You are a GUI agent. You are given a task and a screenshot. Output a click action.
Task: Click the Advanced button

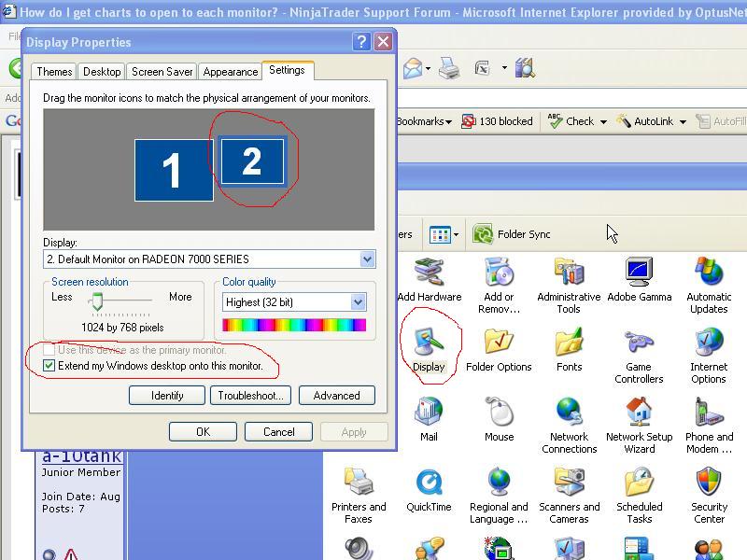[337, 395]
